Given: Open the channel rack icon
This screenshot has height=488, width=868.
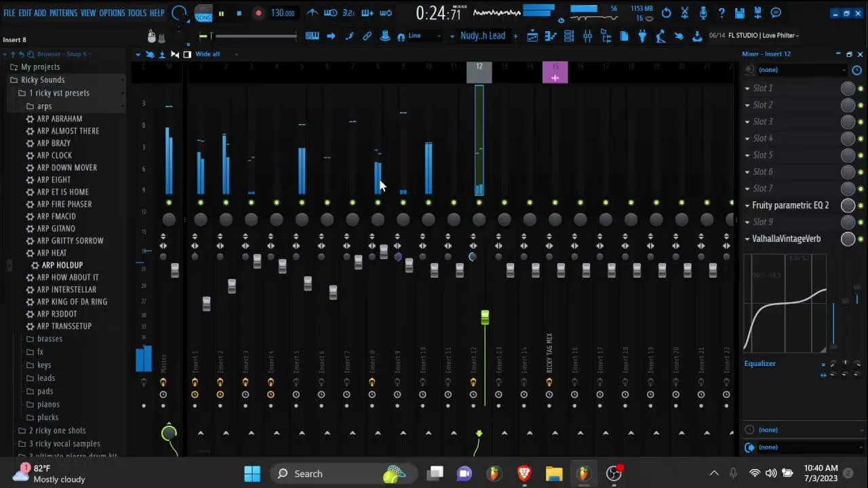Looking at the screenshot, I should pyautogui.click(x=569, y=36).
